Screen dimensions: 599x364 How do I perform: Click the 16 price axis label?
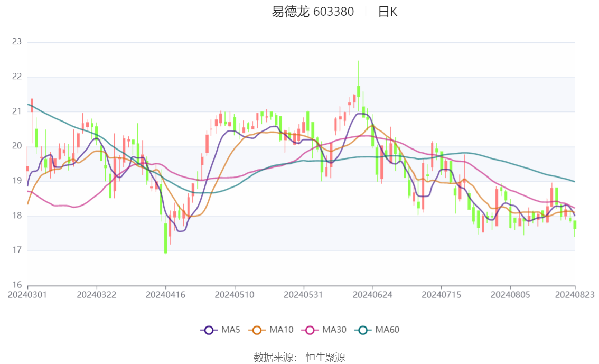pos(17,285)
